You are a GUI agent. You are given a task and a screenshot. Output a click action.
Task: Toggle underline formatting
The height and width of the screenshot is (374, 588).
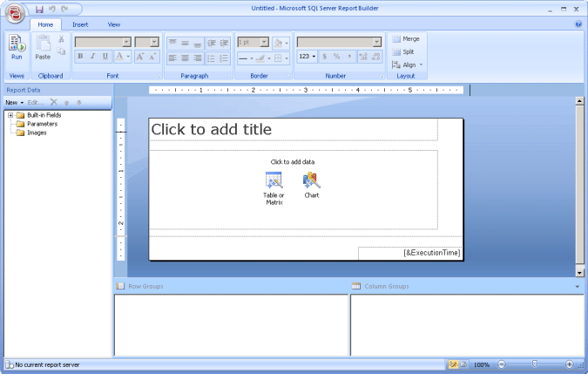pos(105,57)
